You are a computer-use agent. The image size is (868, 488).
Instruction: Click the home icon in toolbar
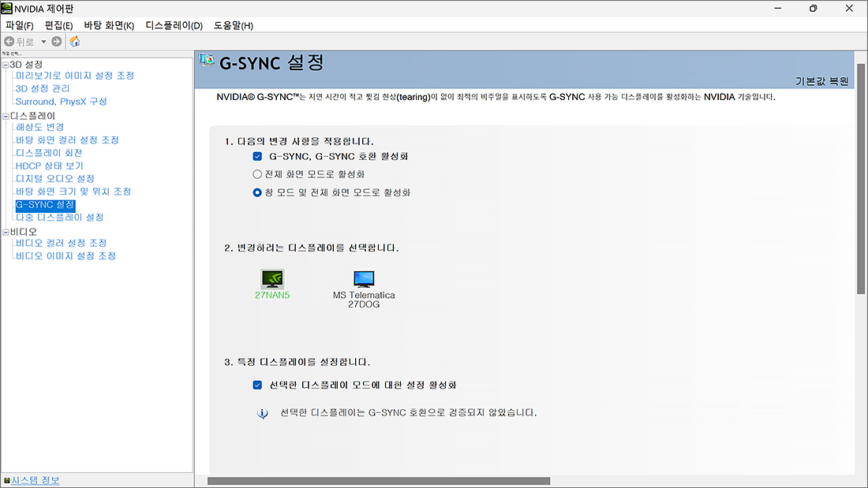tap(75, 41)
